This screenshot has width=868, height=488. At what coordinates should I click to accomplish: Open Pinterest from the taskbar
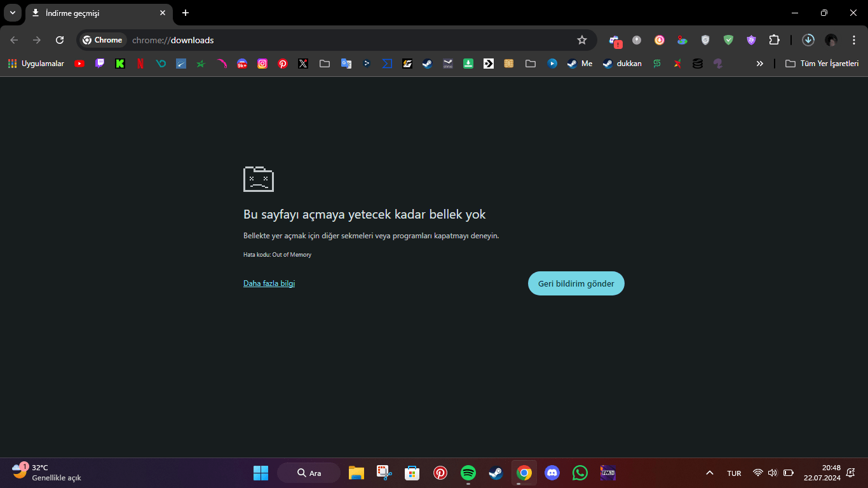(440, 473)
